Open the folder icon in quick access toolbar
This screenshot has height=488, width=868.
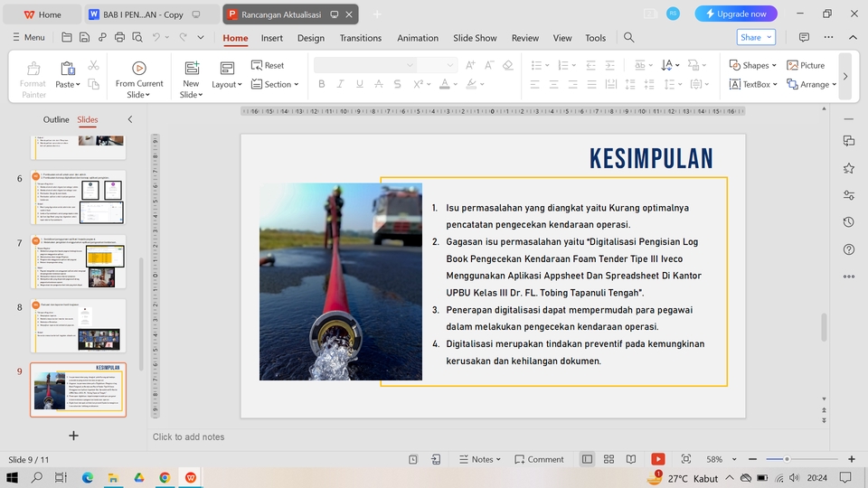click(66, 37)
